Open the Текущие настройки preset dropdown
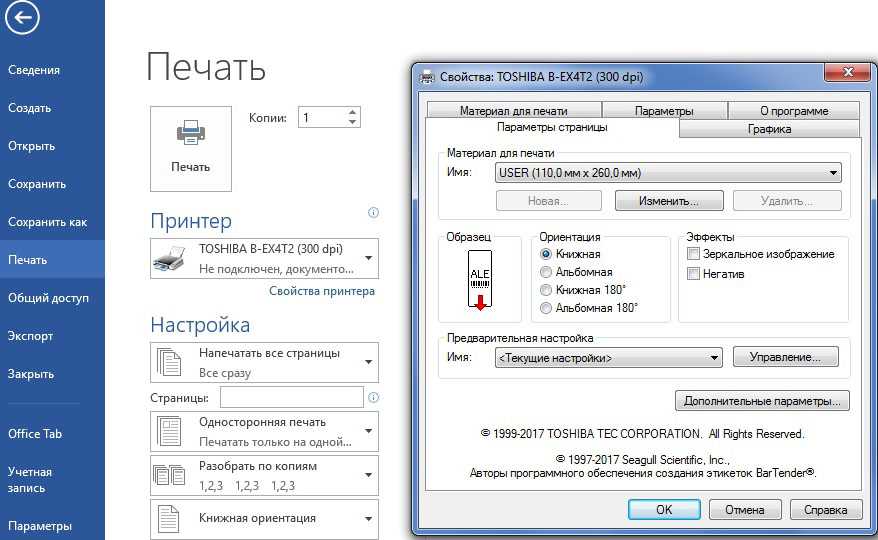Screen dimensions: 878x540 [x=609, y=357]
